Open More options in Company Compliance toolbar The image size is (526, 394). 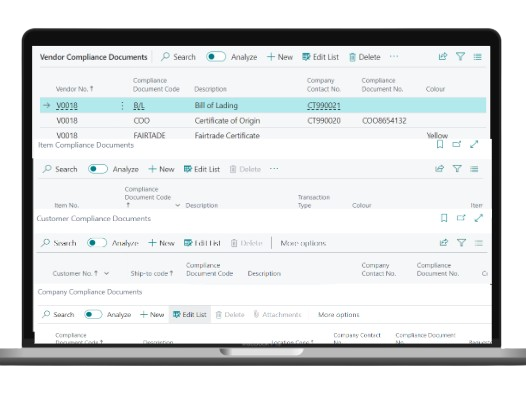click(x=338, y=315)
